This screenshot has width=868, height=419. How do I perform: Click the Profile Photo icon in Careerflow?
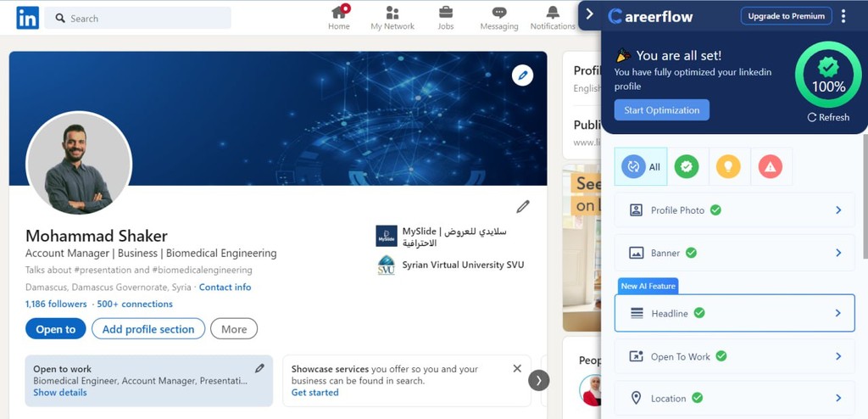pyautogui.click(x=636, y=210)
